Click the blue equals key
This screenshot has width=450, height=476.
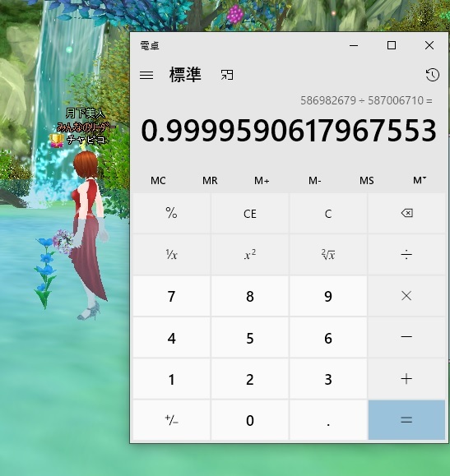pyautogui.click(x=406, y=420)
